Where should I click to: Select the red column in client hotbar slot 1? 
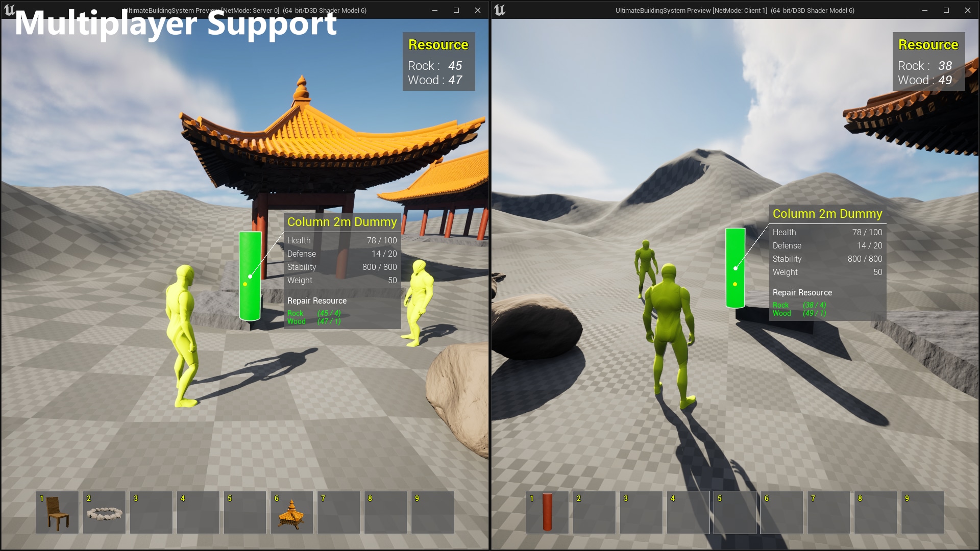(x=547, y=512)
